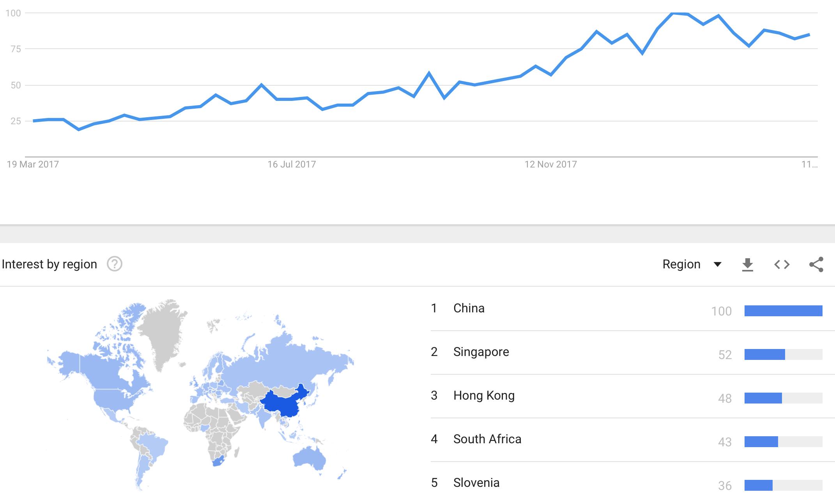Click China on the world map

pos(283,403)
